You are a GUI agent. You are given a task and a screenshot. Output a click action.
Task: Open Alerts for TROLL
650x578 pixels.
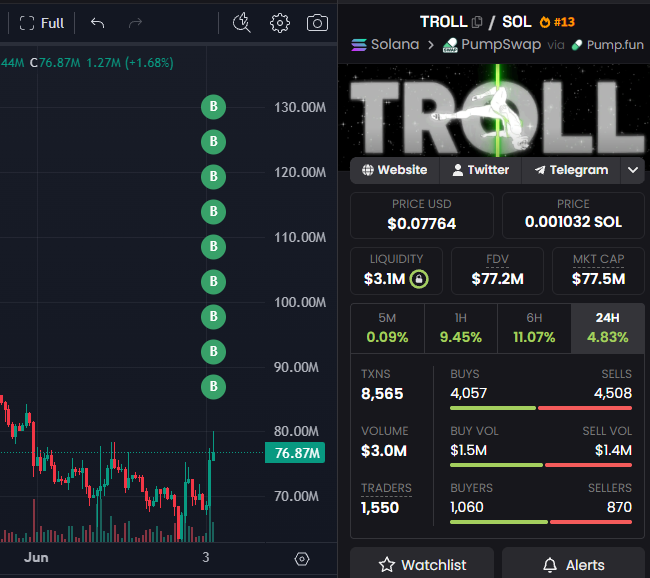point(573,564)
